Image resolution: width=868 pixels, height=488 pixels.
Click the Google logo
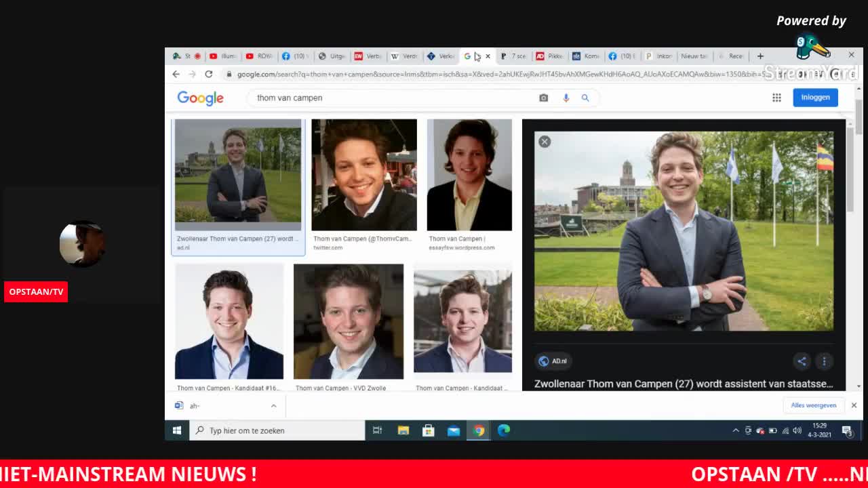pyautogui.click(x=200, y=98)
